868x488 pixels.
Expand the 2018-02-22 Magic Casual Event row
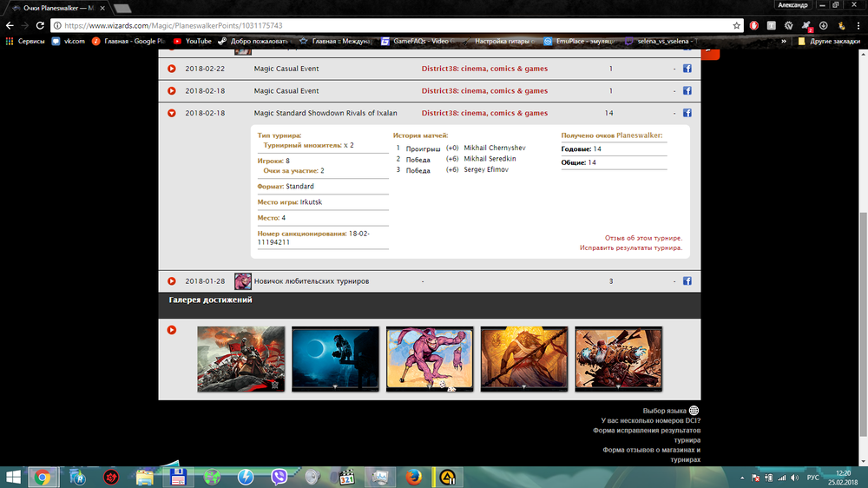(172, 69)
